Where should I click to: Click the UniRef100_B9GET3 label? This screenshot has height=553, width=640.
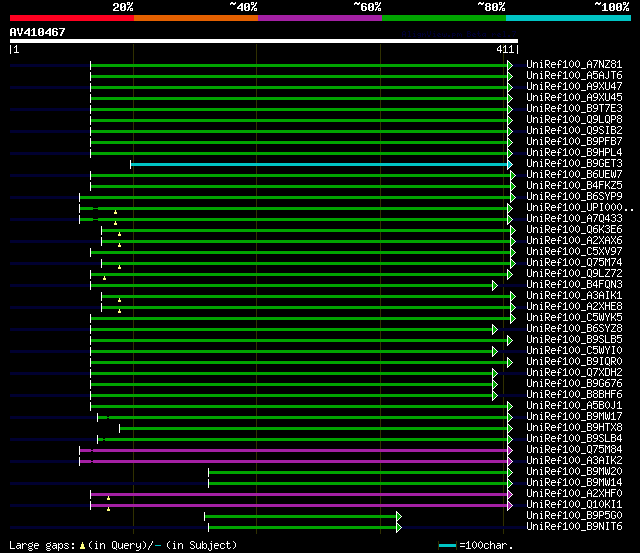coord(574,164)
